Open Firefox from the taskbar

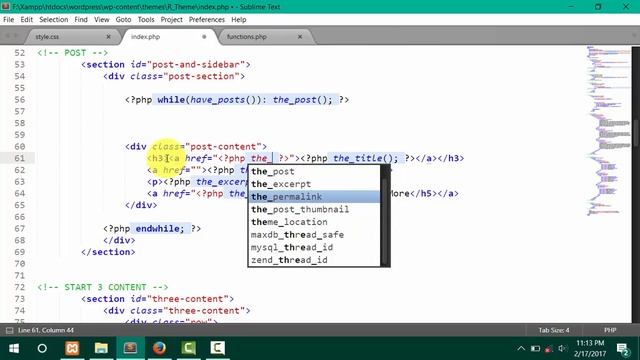159,349
